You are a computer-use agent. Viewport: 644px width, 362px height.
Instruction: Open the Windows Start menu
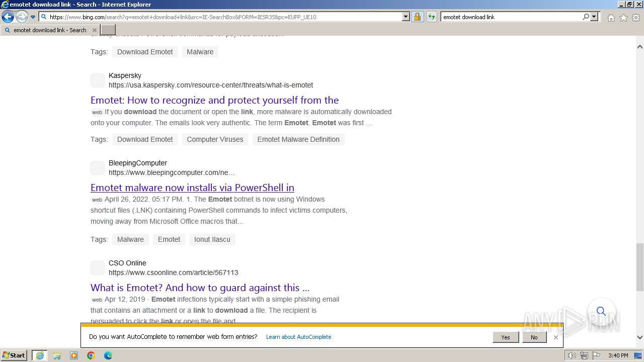point(14,355)
